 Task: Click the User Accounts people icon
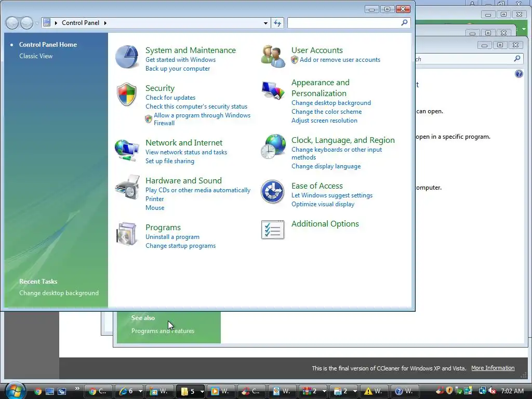click(273, 56)
